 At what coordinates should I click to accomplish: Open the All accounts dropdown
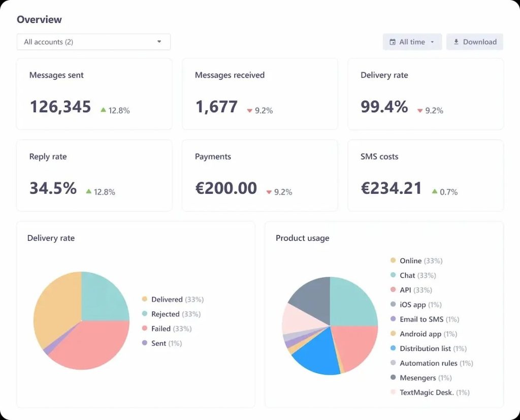[93, 42]
